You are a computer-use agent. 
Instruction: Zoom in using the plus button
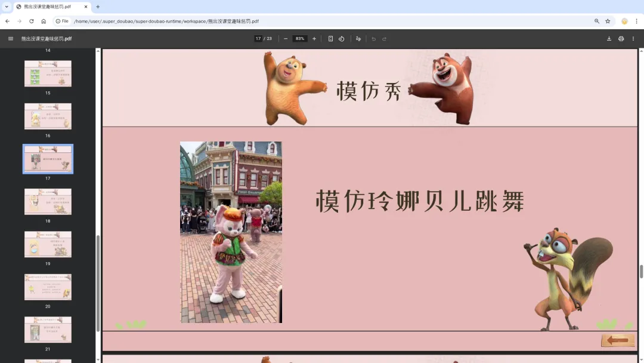pyautogui.click(x=314, y=39)
